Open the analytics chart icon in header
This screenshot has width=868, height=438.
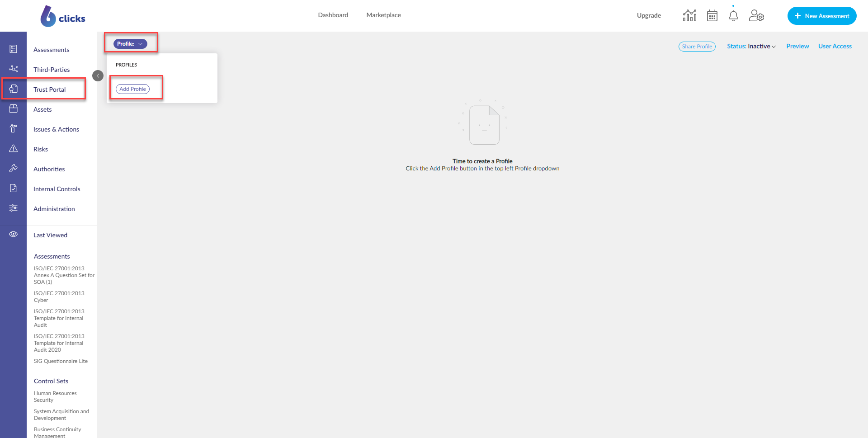click(689, 15)
